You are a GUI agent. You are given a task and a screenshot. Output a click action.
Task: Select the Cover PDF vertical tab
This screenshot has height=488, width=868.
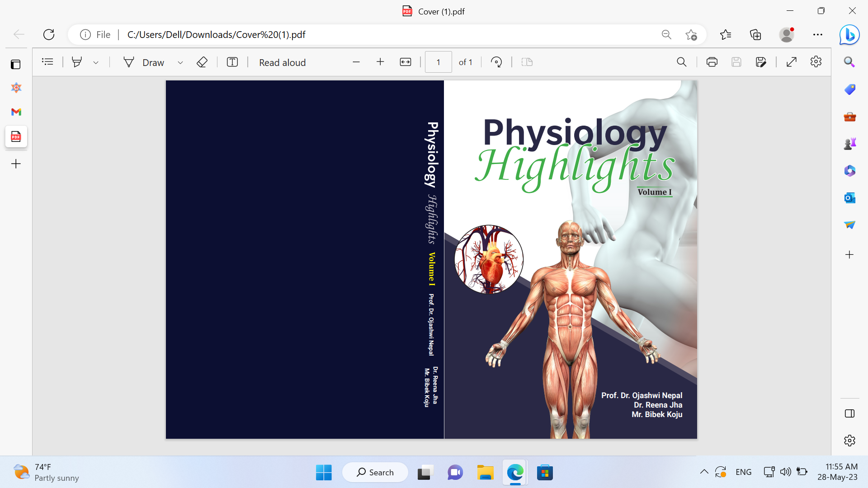(16, 136)
